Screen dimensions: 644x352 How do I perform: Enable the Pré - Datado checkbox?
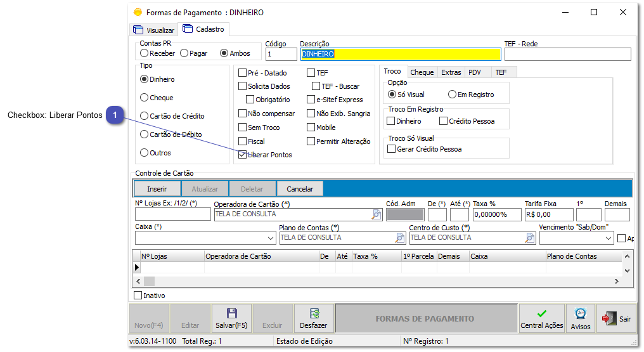click(242, 73)
